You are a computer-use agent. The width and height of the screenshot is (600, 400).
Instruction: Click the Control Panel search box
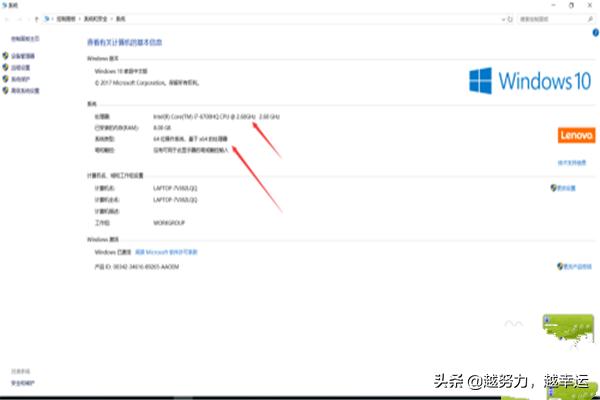545,18
